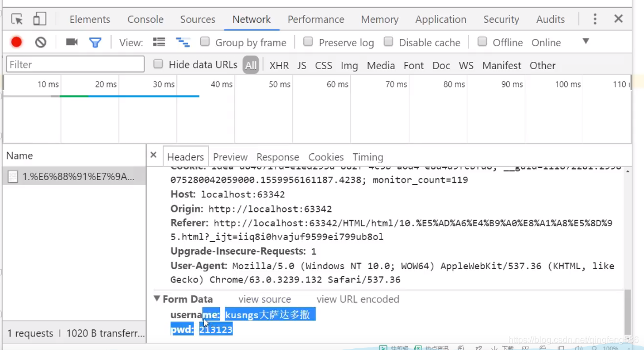Switch to the Console tab

146,20
